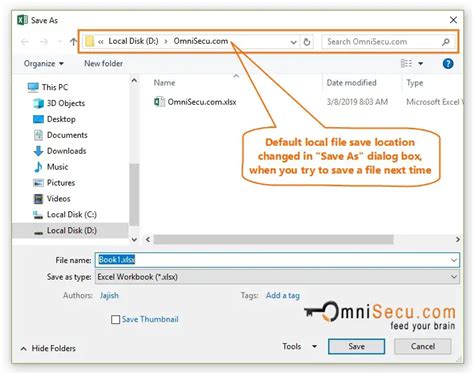Click the horizontal scrollbar thumb

[273, 239]
